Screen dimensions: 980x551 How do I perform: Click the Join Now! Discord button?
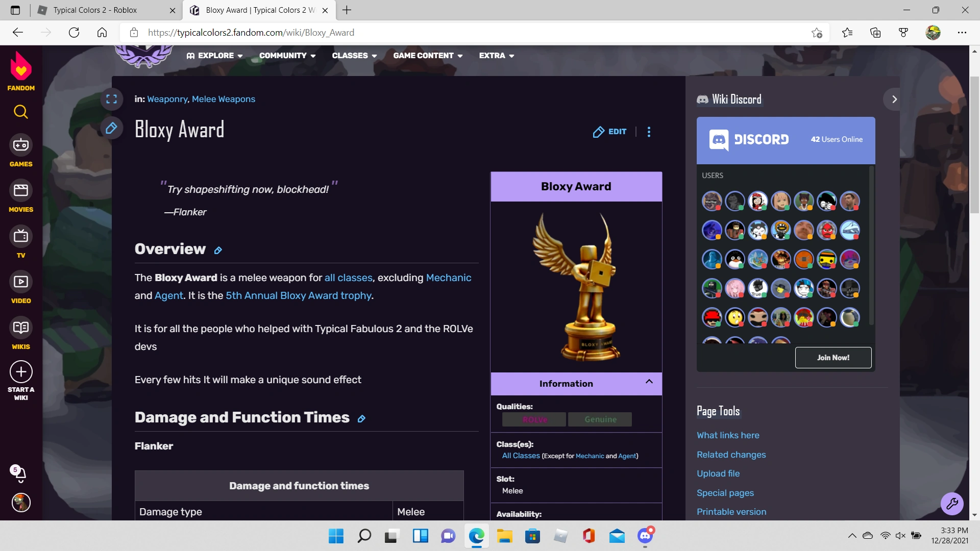click(x=832, y=358)
